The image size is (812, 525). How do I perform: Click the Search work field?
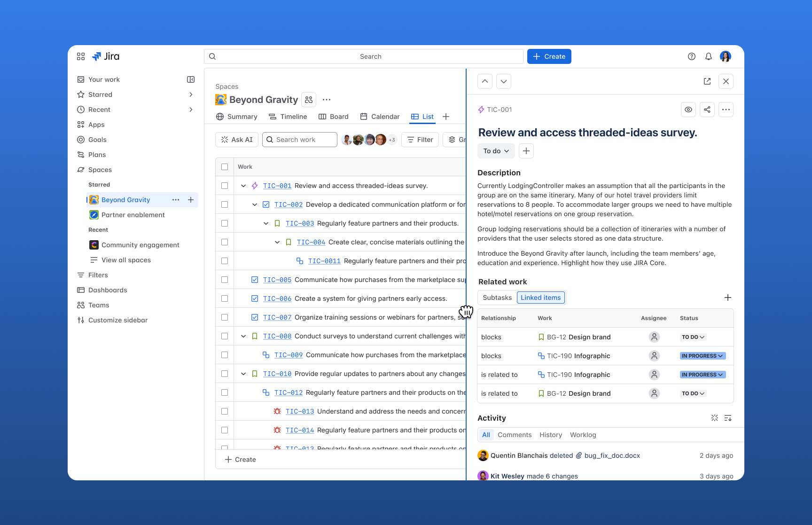pyautogui.click(x=300, y=140)
